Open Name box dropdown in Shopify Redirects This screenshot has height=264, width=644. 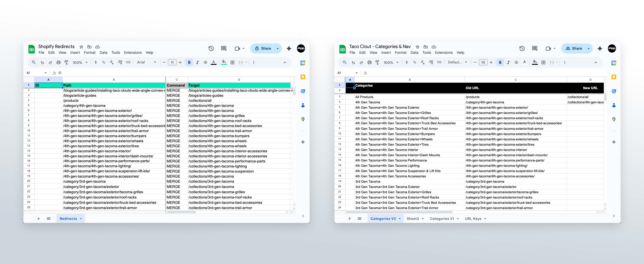46,73
